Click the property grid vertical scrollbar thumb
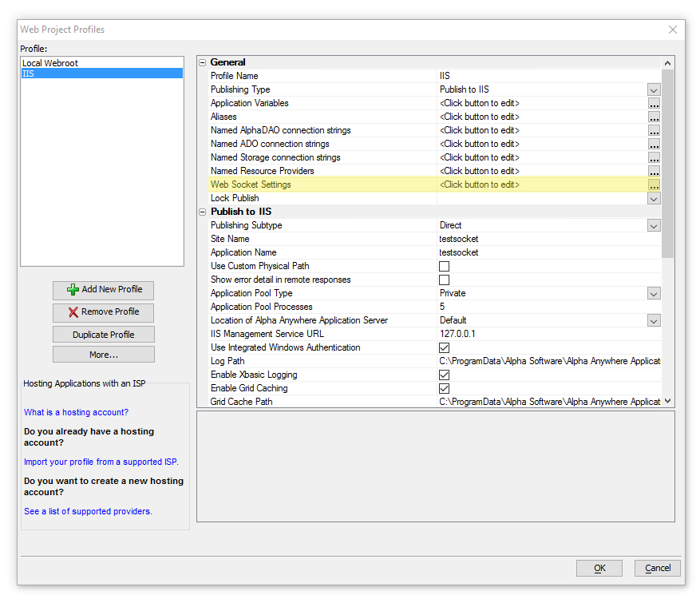Image resolution: width=700 pixels, height=599 pixels. tap(667, 164)
